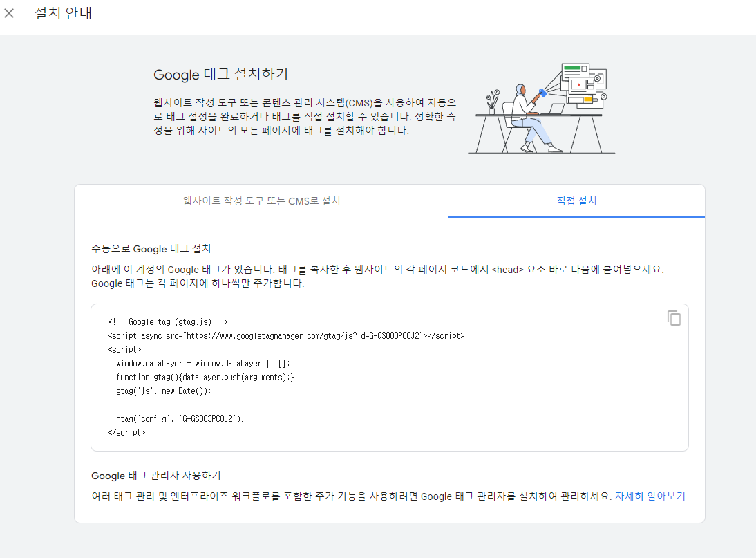Open the 자세히 알아보기 link
The height and width of the screenshot is (558, 756).
[650, 496]
